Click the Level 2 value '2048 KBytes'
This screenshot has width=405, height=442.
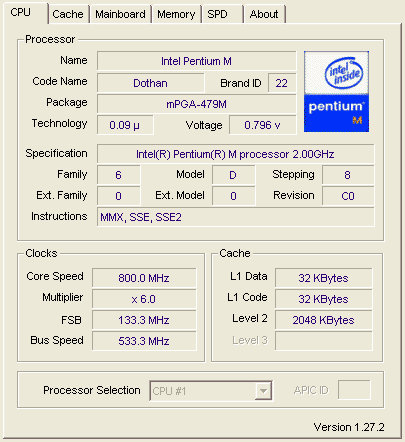coord(323,320)
